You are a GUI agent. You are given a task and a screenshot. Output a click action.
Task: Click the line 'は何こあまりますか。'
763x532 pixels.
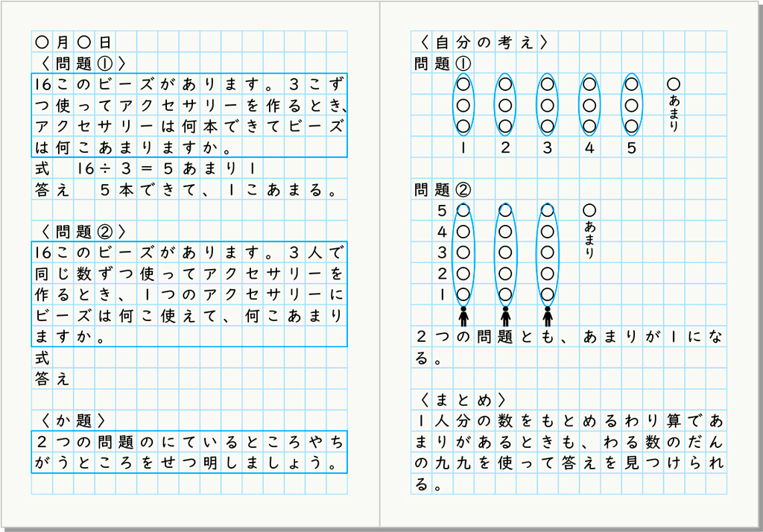133,148
